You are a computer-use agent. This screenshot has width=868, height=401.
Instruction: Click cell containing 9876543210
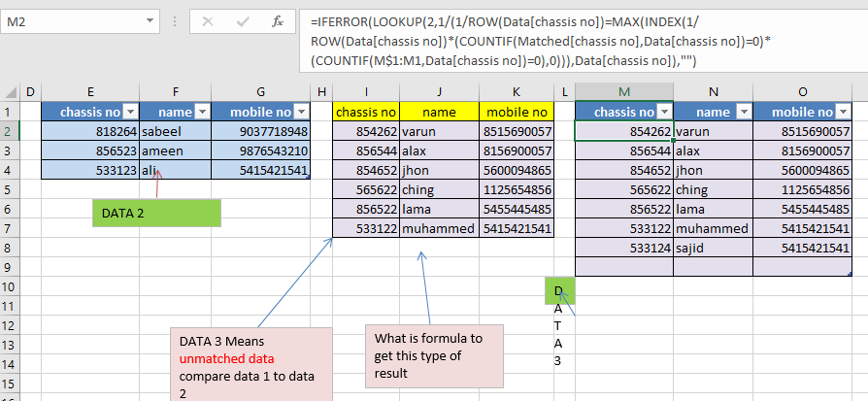click(x=261, y=151)
